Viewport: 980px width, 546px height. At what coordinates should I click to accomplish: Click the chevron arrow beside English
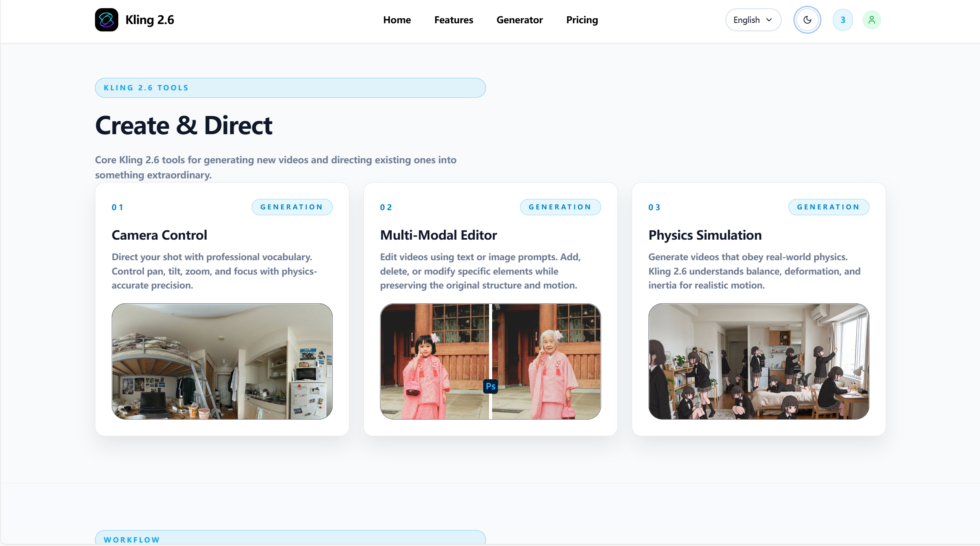click(769, 20)
